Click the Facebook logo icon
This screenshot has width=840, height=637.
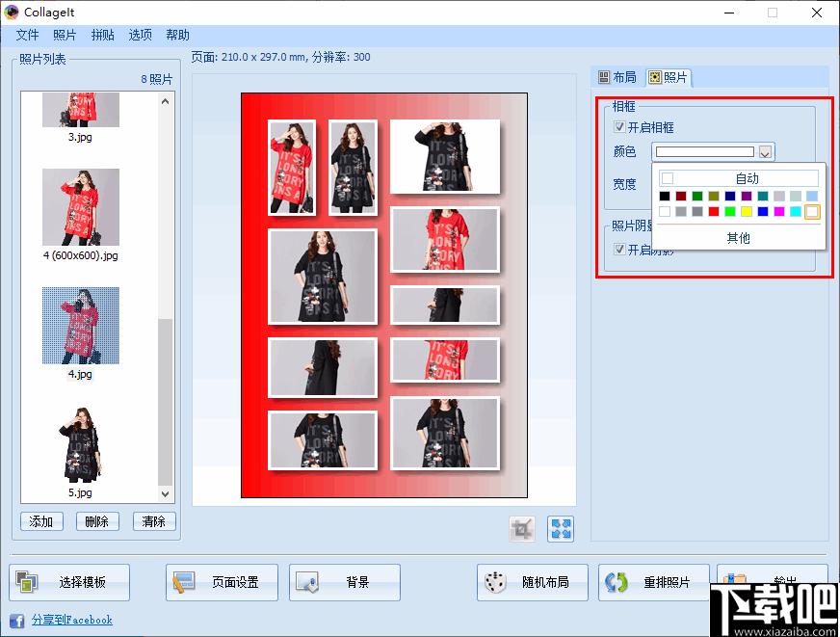tap(16, 621)
